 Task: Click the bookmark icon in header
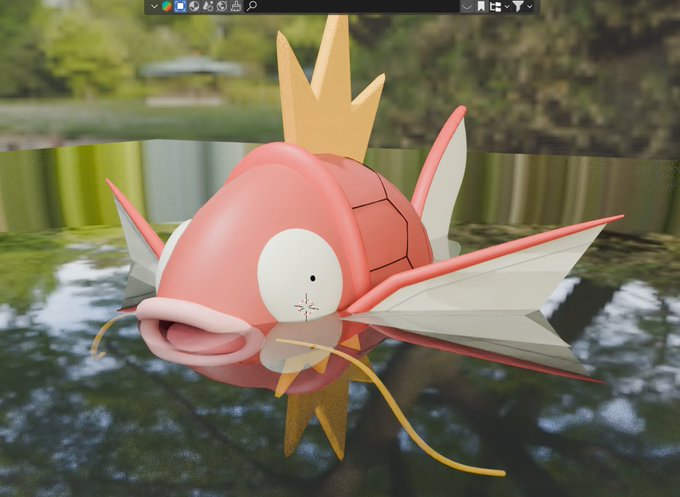tap(481, 6)
